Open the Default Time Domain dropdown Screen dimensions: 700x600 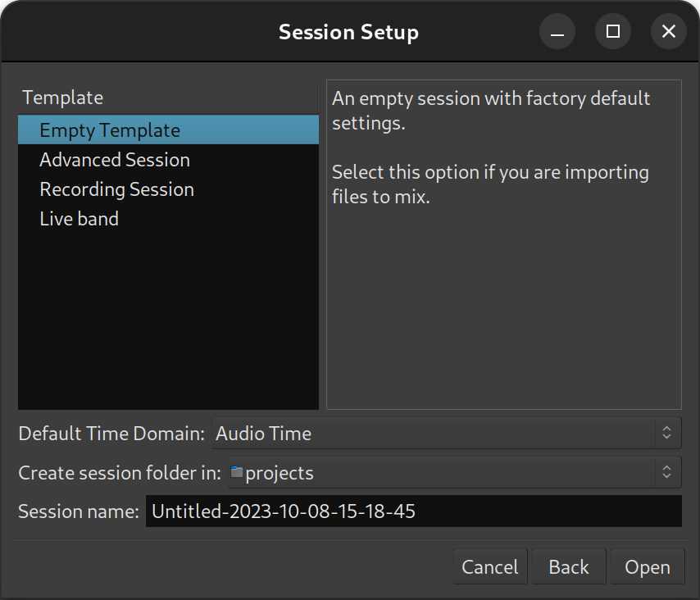447,433
